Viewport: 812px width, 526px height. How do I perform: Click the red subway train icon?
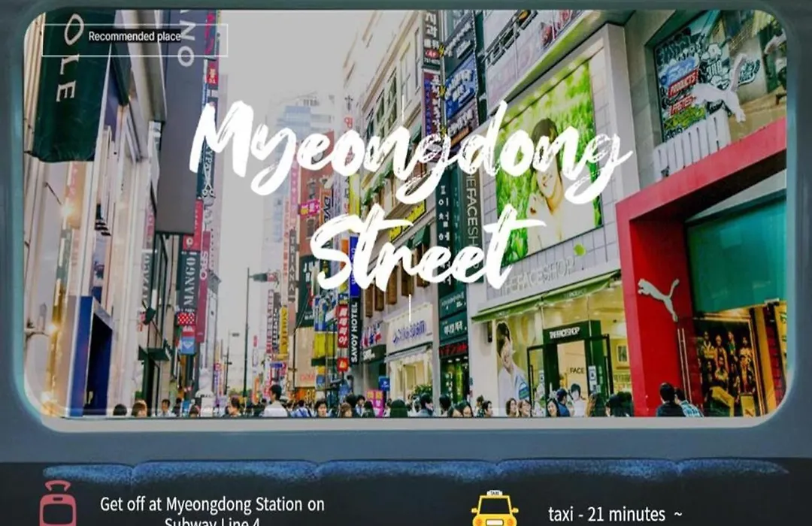(x=58, y=504)
